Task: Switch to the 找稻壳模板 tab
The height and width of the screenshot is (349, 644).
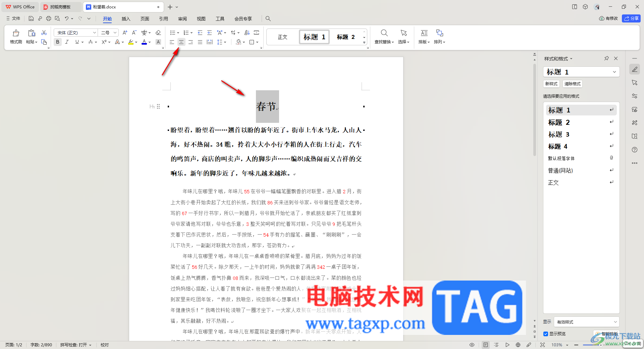Action: [60, 7]
